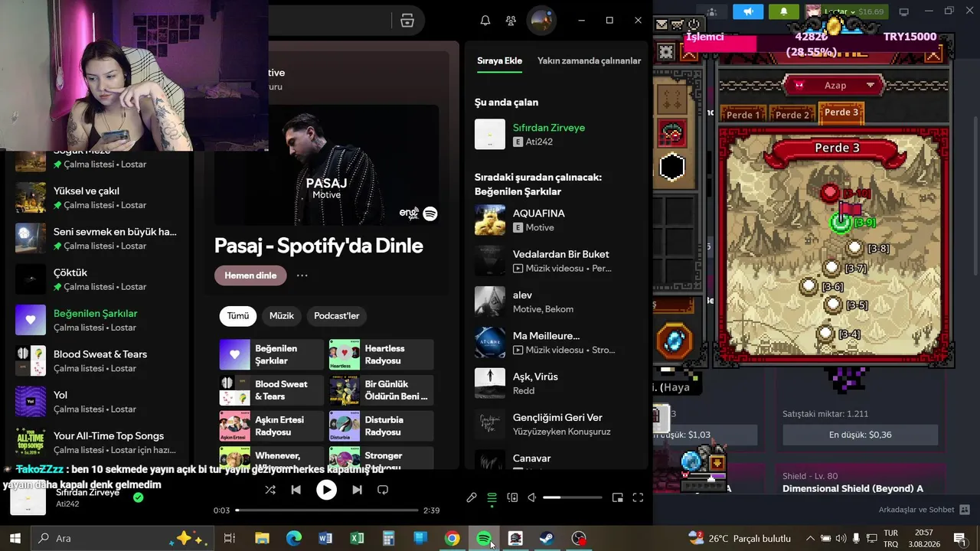980x551 pixels.
Task: Select stage 3-5 on the map
Action: pyautogui.click(x=835, y=305)
